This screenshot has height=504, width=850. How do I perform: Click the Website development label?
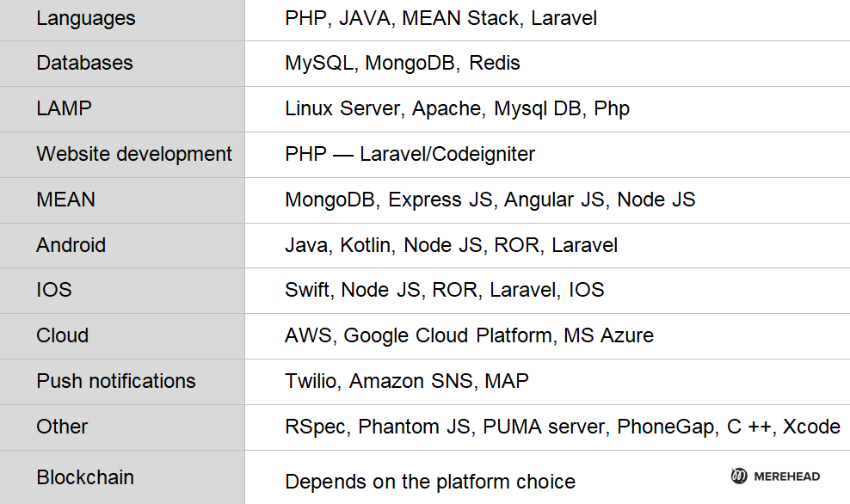click(134, 154)
